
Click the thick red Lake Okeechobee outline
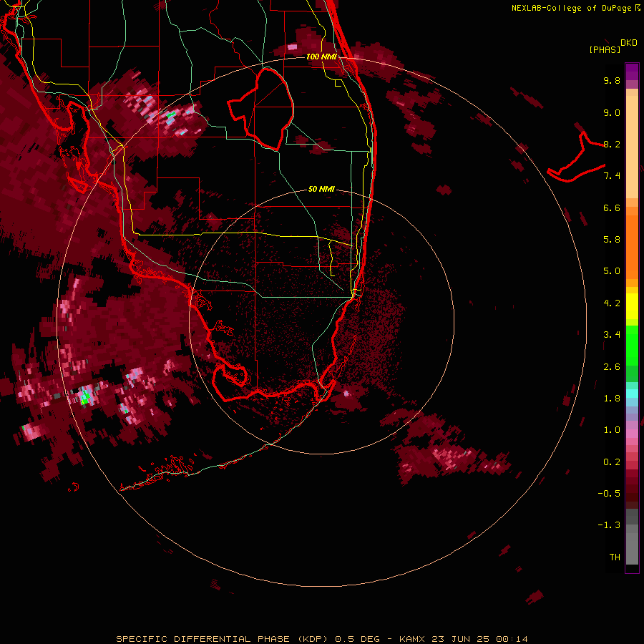click(x=260, y=109)
